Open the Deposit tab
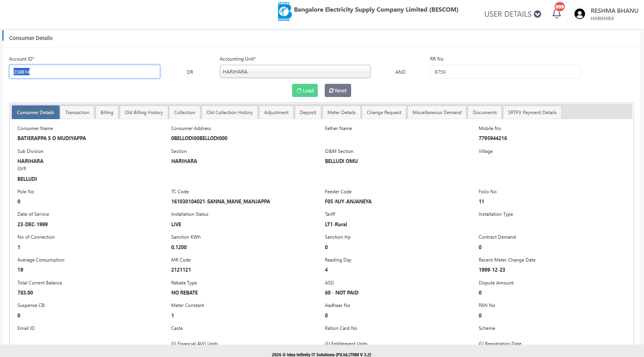The image size is (644, 357). [308, 113]
